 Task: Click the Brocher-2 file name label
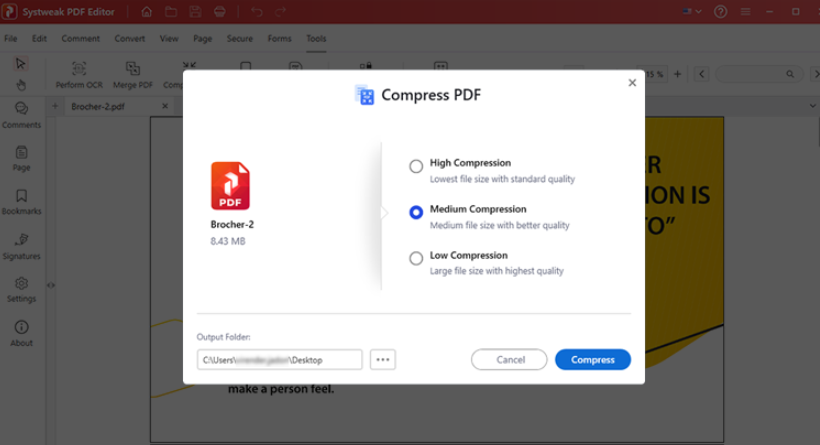pyautogui.click(x=232, y=224)
